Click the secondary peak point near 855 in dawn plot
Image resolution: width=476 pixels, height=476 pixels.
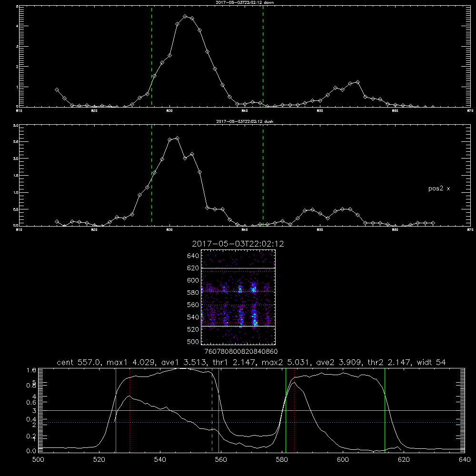point(357,82)
